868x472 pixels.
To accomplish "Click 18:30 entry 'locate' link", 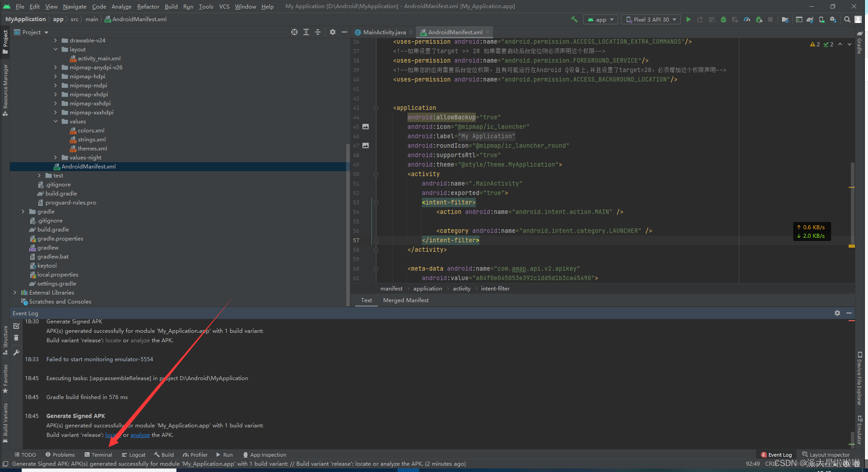I will coord(113,340).
